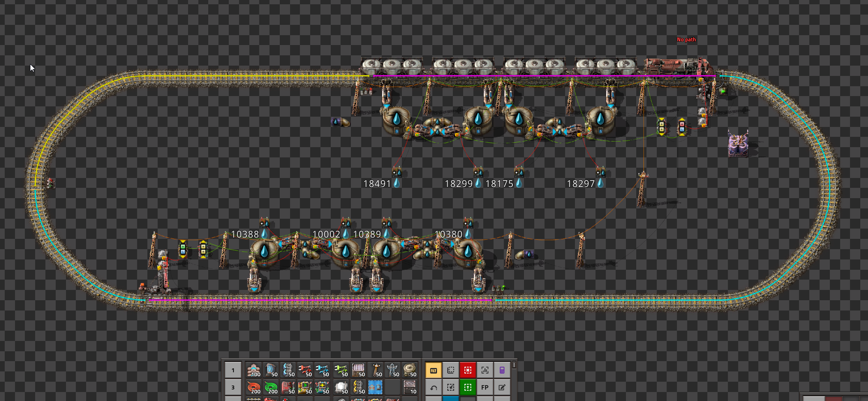Open the purple calculator shortcut
The height and width of the screenshot is (401, 868).
coord(502,370)
